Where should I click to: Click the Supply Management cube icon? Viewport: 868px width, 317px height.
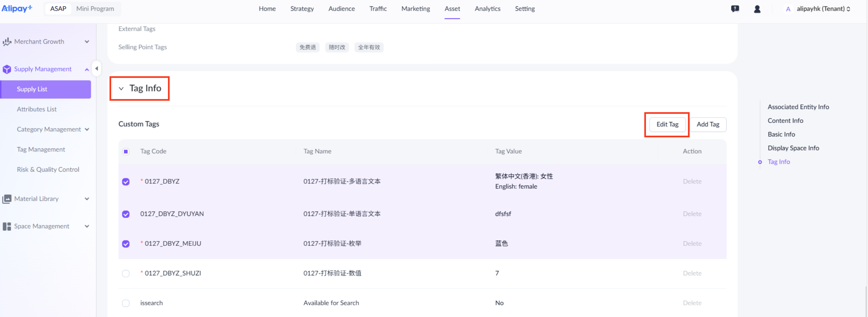click(7, 69)
